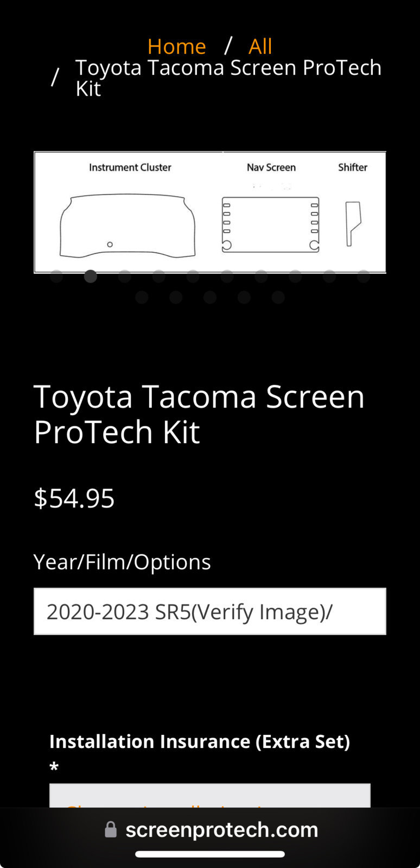Go to the All products breadcrumb
Image resolution: width=420 pixels, height=868 pixels.
click(x=260, y=46)
